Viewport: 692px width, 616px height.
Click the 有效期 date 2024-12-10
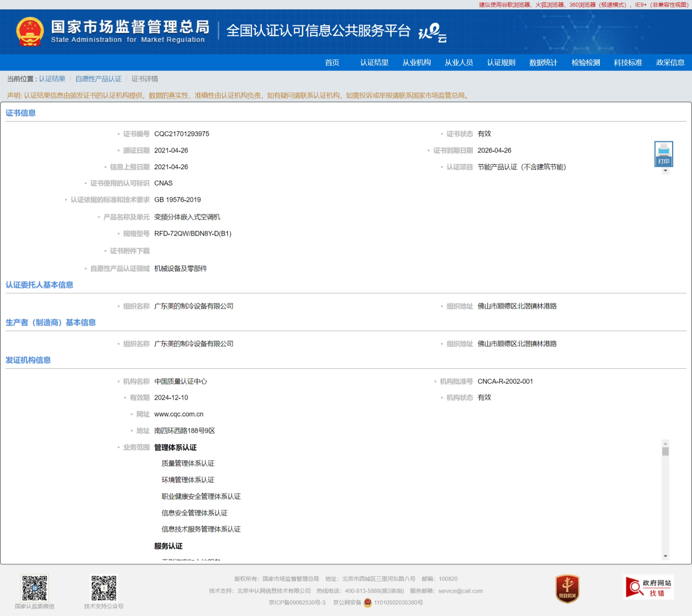(x=171, y=397)
